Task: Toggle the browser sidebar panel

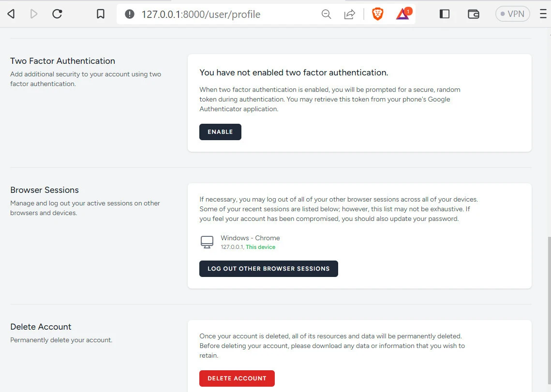Action: pyautogui.click(x=445, y=14)
